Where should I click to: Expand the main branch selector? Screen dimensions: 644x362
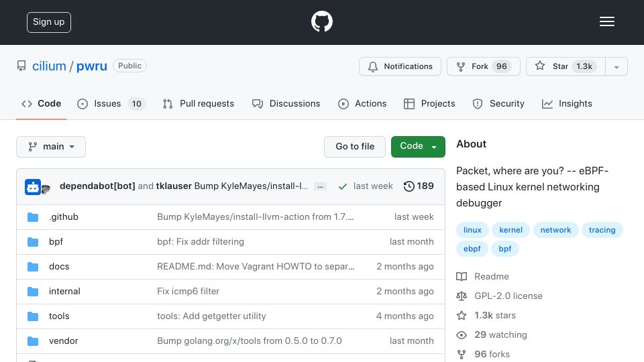pyautogui.click(x=51, y=147)
